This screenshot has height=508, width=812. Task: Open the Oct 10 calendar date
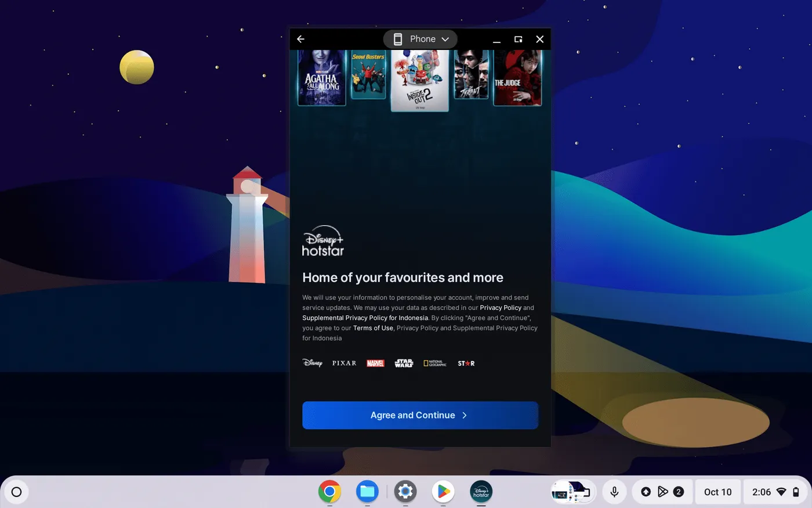click(718, 492)
